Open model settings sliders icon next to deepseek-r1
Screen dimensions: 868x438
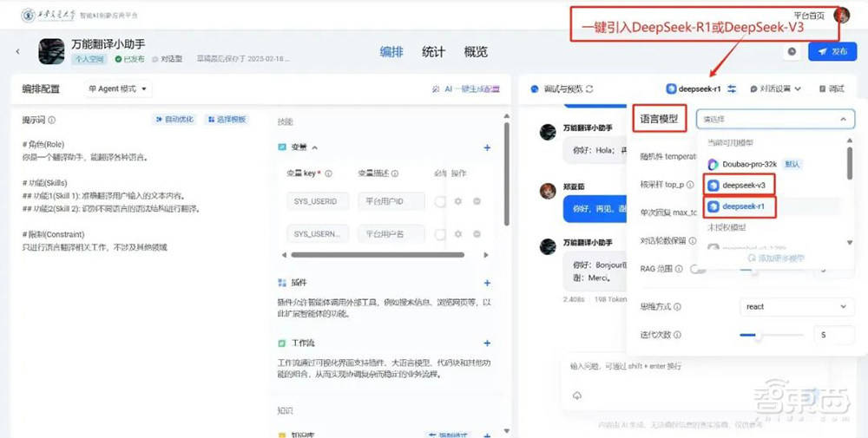tap(732, 88)
